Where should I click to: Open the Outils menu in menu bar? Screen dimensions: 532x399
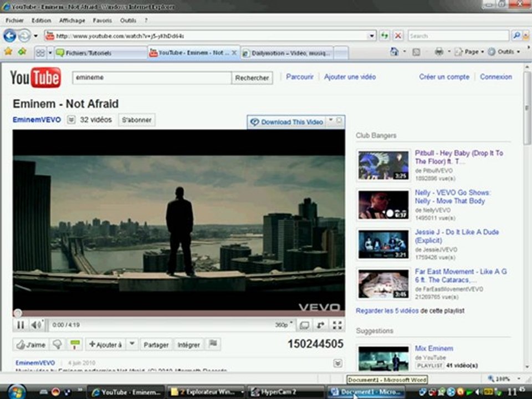[x=128, y=21]
